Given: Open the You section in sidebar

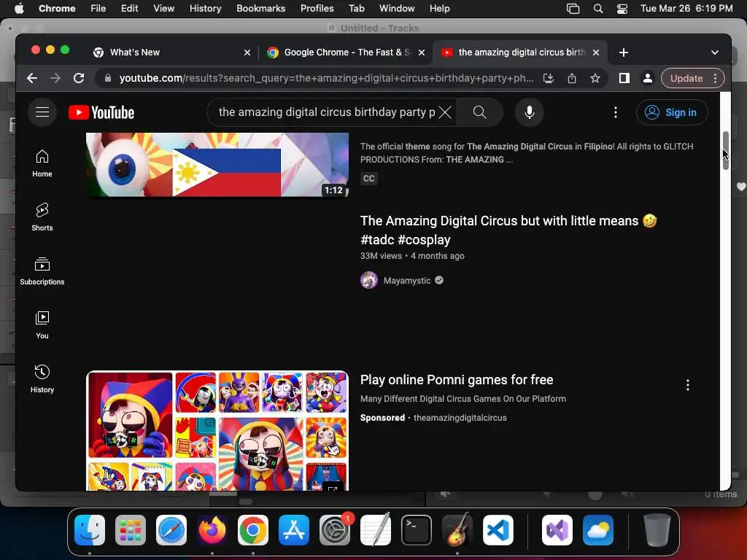Looking at the screenshot, I should [x=42, y=324].
